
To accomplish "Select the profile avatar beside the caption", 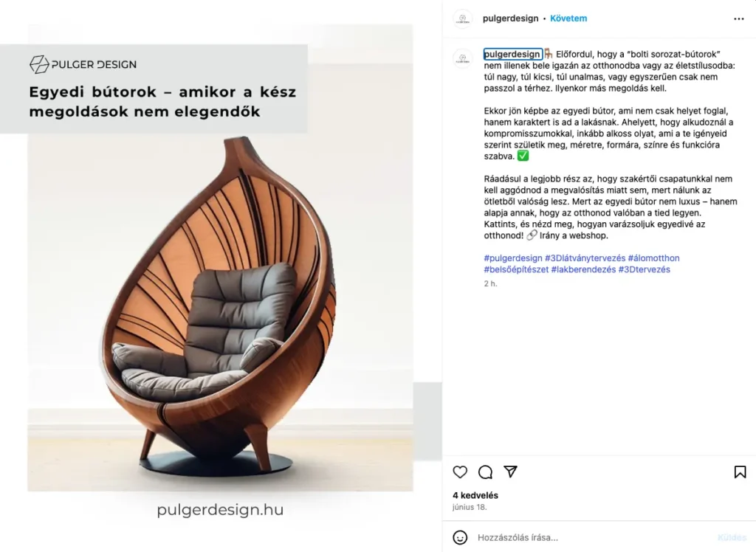I will point(463,59).
